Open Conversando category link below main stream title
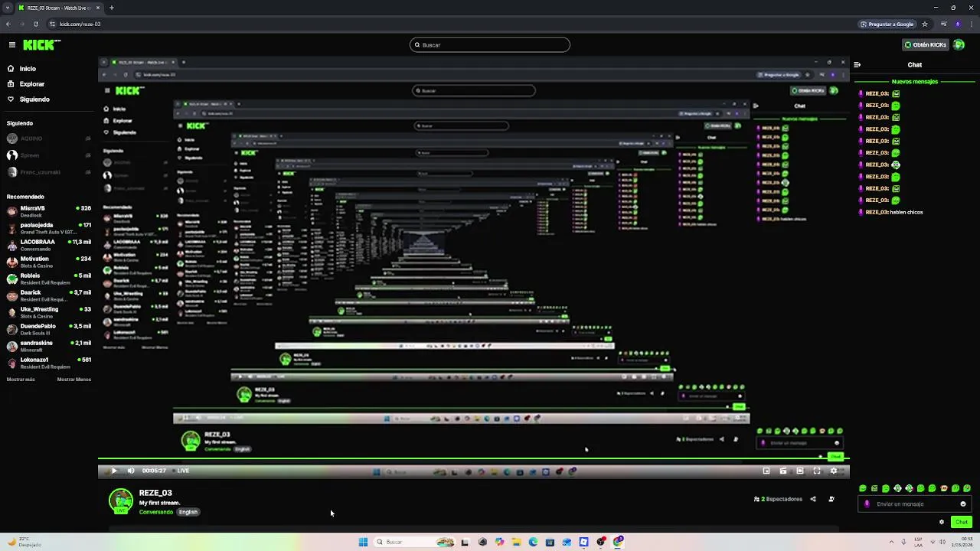The height and width of the screenshot is (551, 980). (x=156, y=512)
